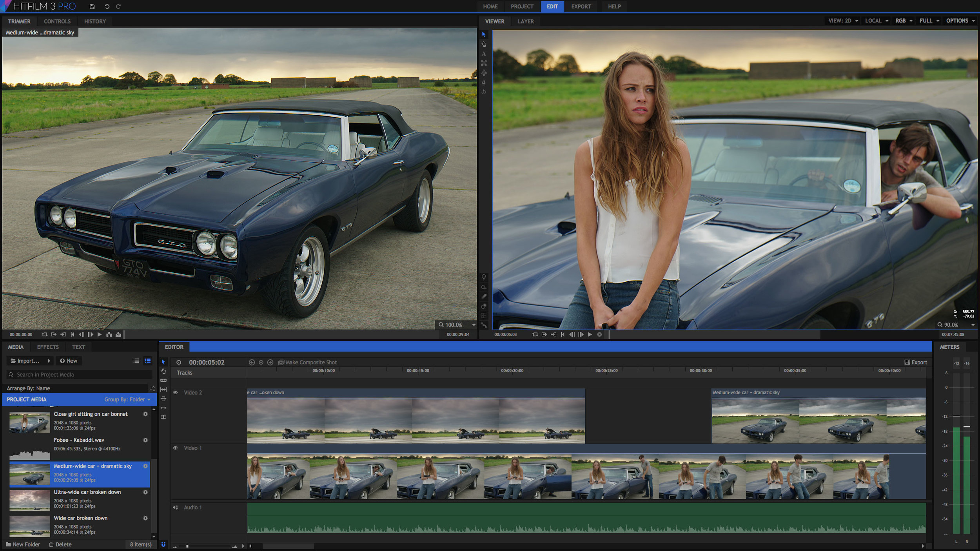
Task: Hide the Video 2 track
Action: coord(175,392)
